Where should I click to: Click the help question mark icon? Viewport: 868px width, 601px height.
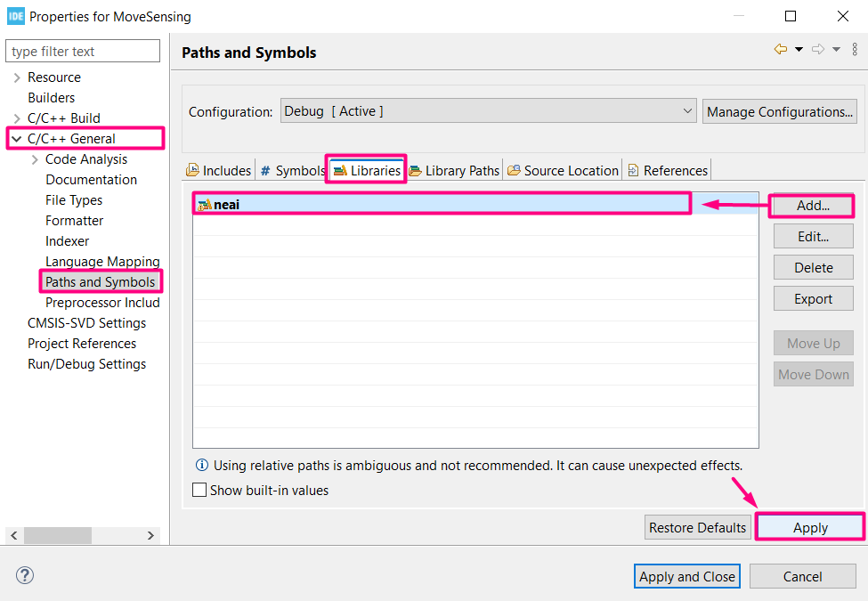pyautogui.click(x=25, y=575)
